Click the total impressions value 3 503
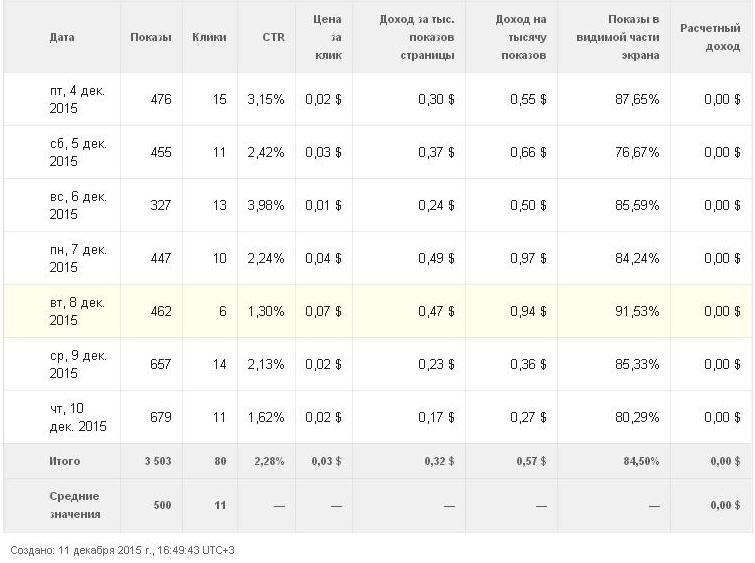 click(158, 461)
